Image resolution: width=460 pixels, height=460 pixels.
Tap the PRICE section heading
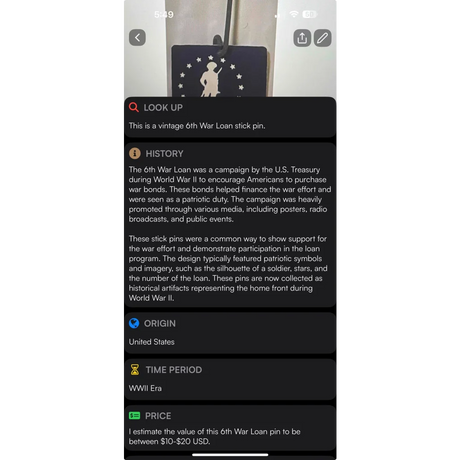coord(158,416)
